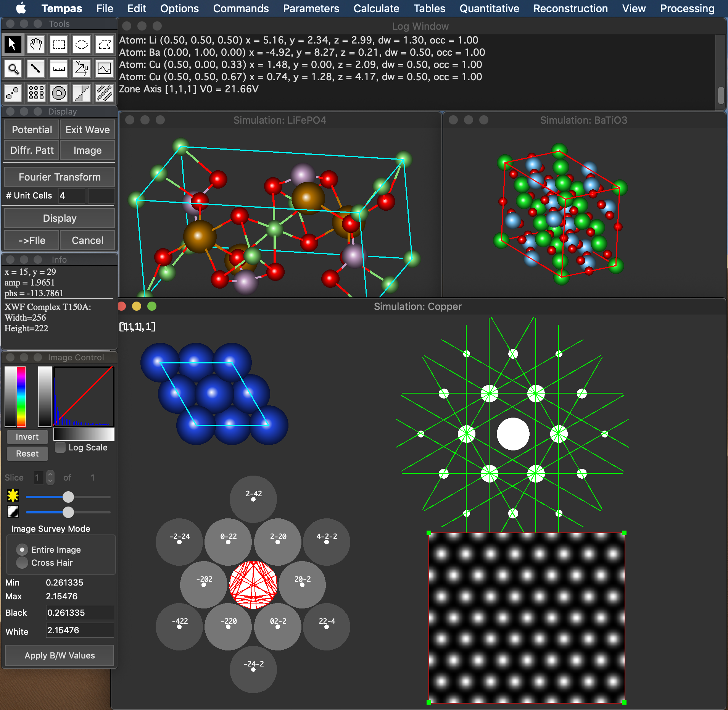Select the ruler measurement tool
The width and height of the screenshot is (728, 710).
click(59, 69)
